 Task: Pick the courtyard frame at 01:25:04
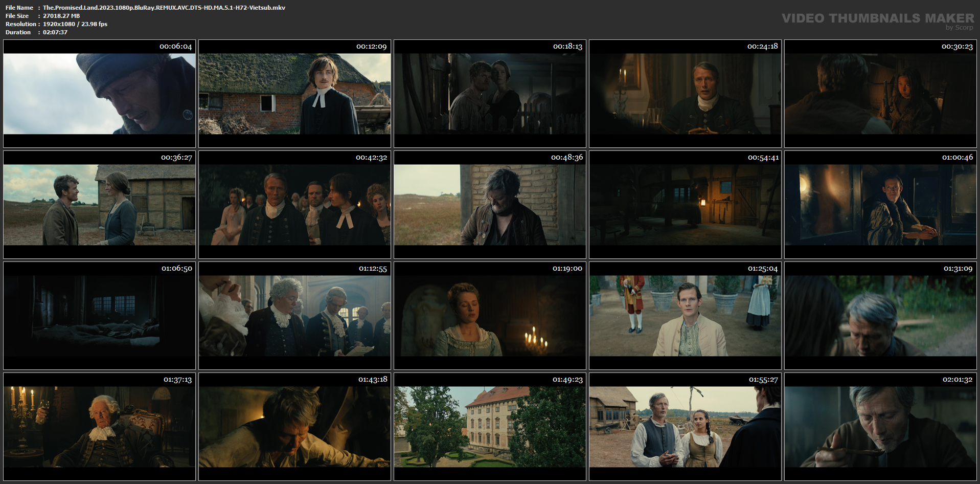[685, 316]
